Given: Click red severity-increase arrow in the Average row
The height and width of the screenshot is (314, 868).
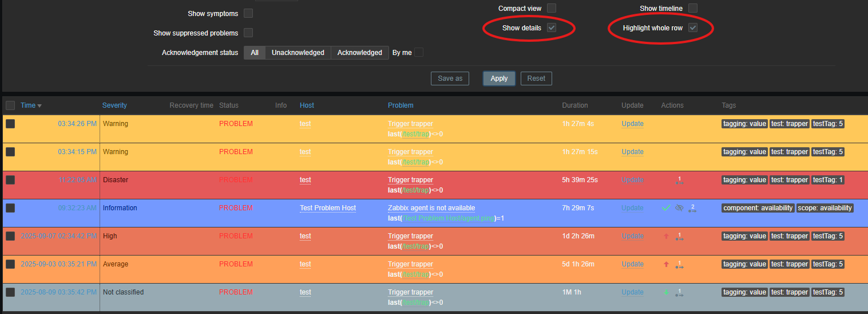Looking at the screenshot, I should [666, 264].
